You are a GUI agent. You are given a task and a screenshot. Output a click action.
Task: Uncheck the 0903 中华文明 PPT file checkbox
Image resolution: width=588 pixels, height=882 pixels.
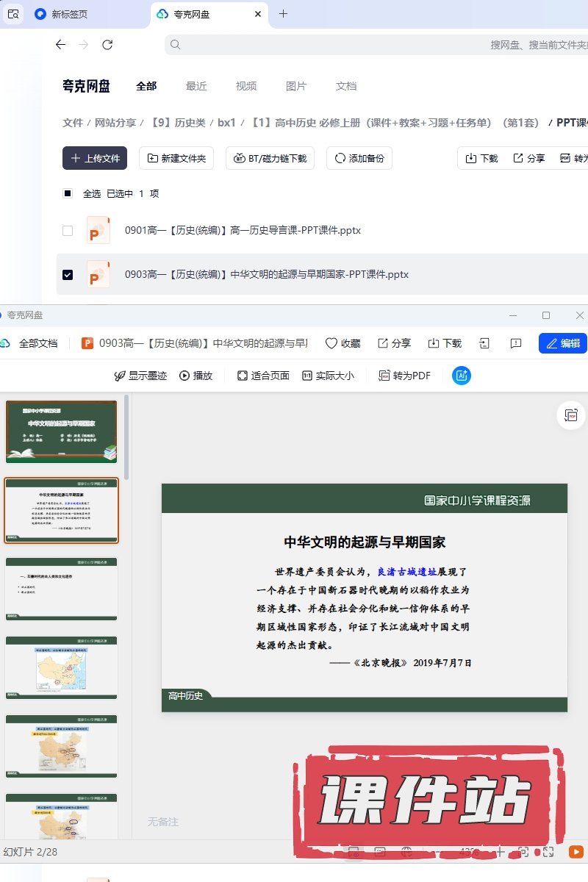coord(68,275)
